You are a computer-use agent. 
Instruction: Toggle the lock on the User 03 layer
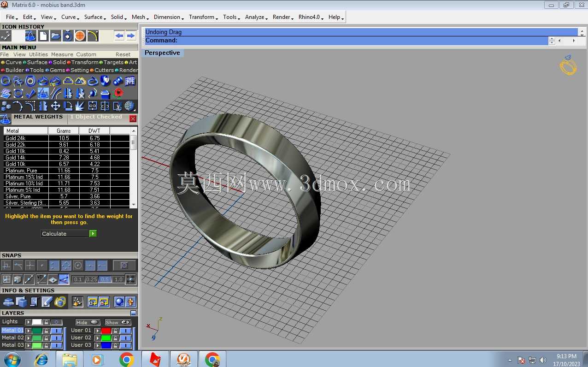tap(115, 345)
